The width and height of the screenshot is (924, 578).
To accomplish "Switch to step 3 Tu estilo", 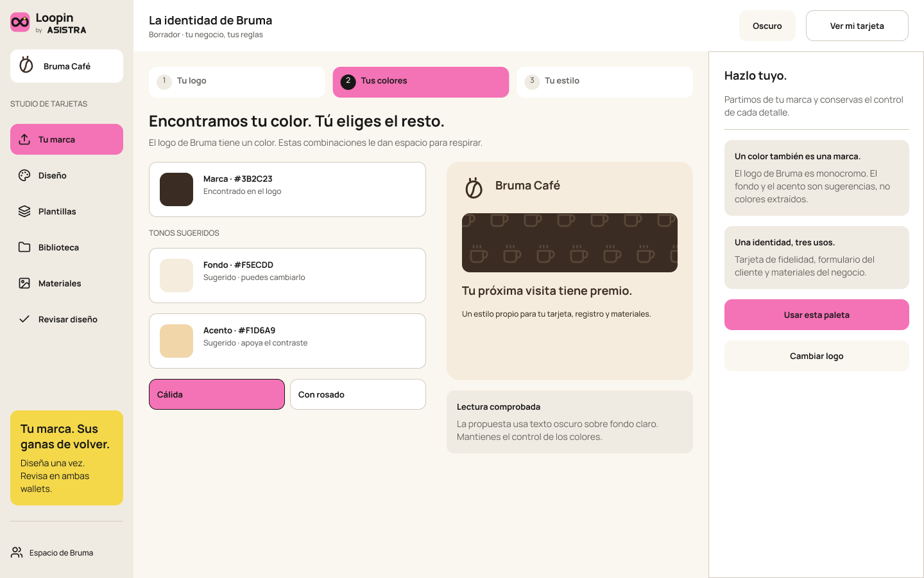I will pos(604,82).
